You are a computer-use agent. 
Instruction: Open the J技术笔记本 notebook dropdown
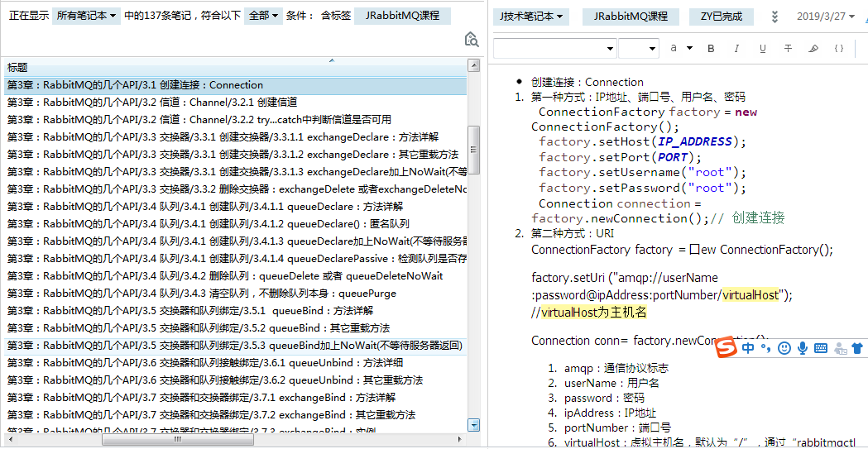531,17
